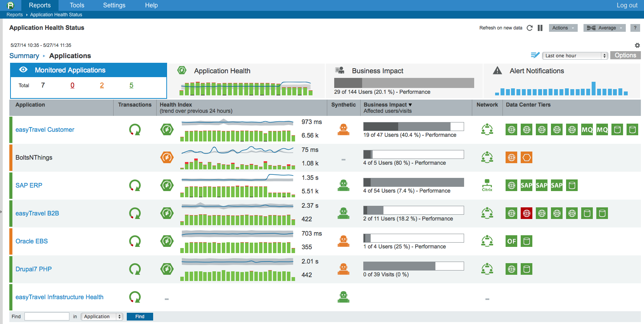
Task: Click the first MQ tier icon for easyTravel Customer
Action: click(x=587, y=129)
